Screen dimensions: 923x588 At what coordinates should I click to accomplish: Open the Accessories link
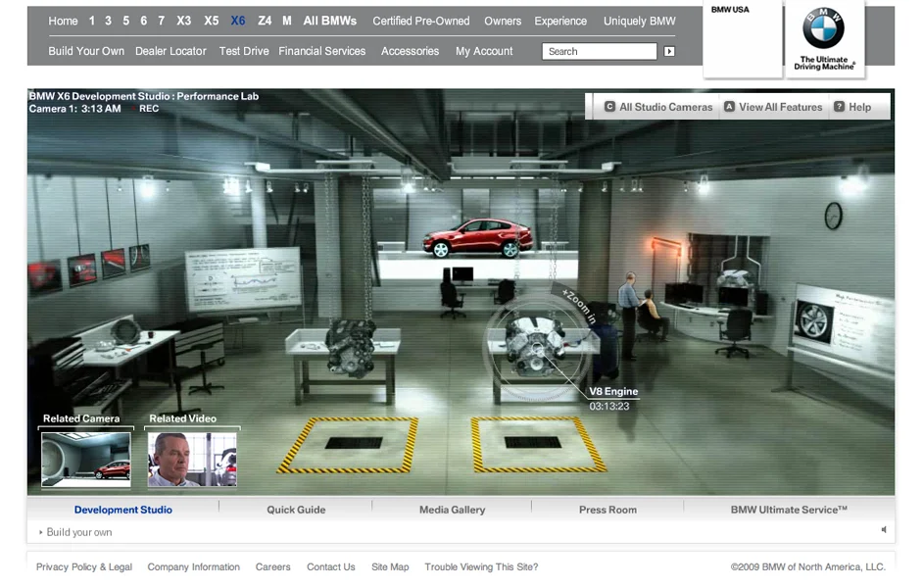coord(410,51)
